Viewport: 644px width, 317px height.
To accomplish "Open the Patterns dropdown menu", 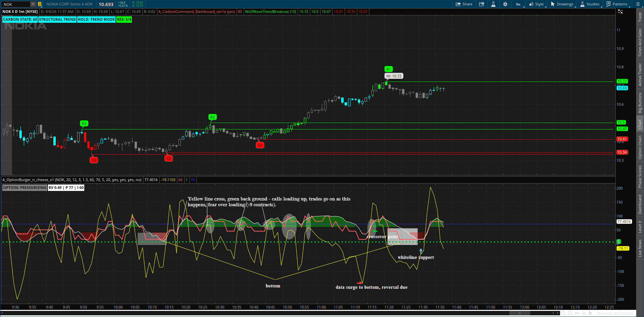I will tap(617, 4).
